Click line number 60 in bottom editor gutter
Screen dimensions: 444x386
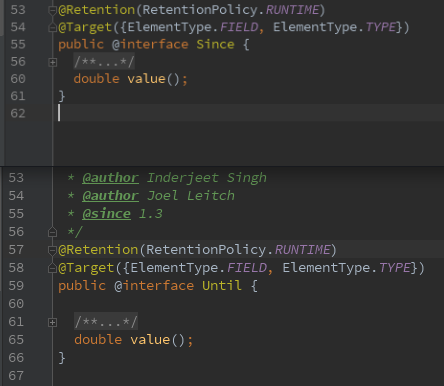(16, 304)
